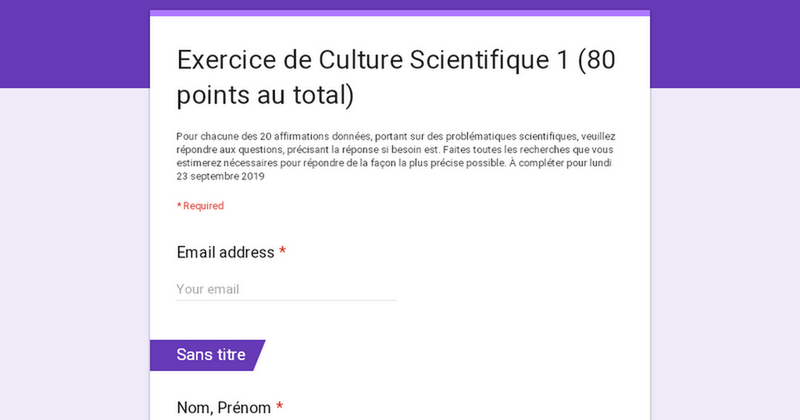
Task: Click the red asterisk beside "Nom, Prénom"
Action: (x=280, y=407)
